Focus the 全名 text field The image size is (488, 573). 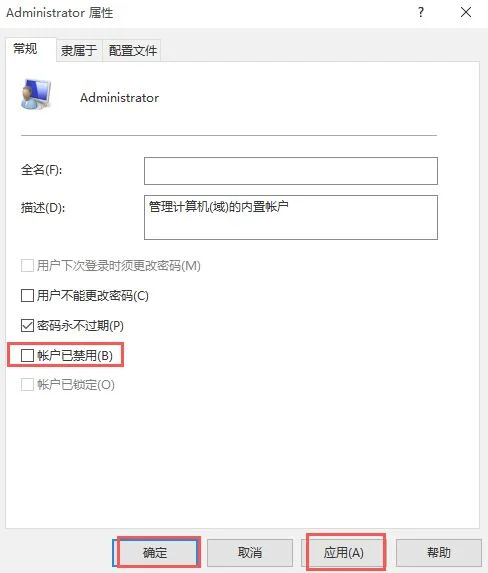(x=291, y=171)
